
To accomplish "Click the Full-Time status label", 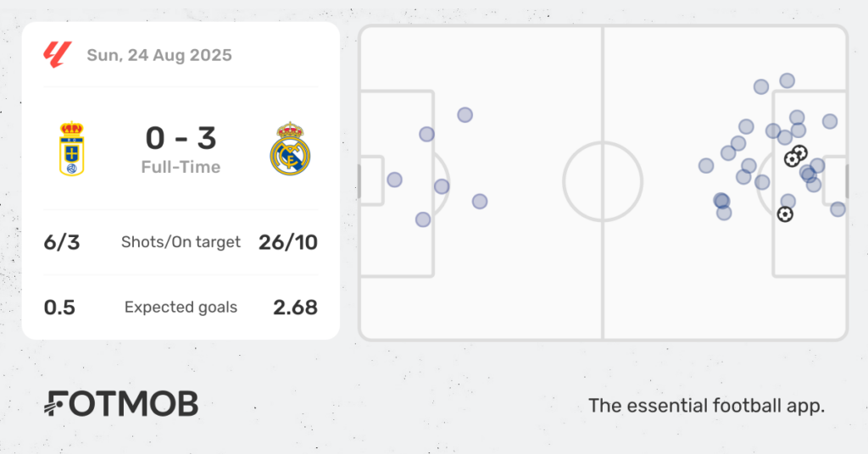I will [x=181, y=167].
